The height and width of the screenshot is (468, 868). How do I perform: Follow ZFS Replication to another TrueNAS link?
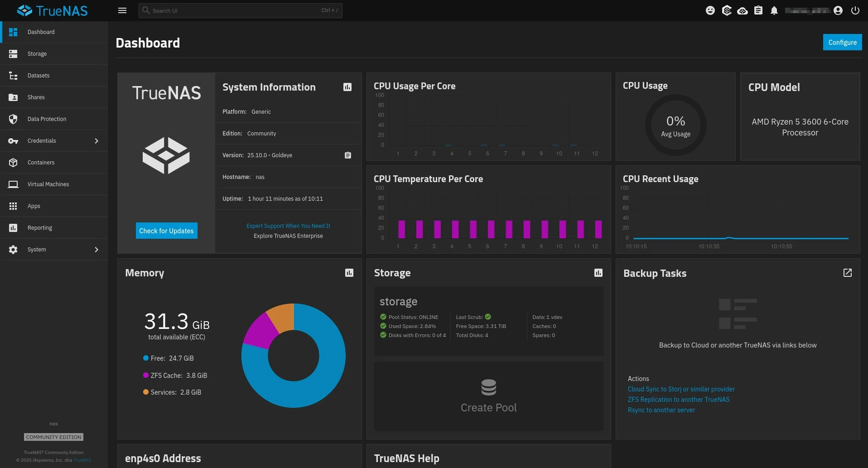(678, 400)
